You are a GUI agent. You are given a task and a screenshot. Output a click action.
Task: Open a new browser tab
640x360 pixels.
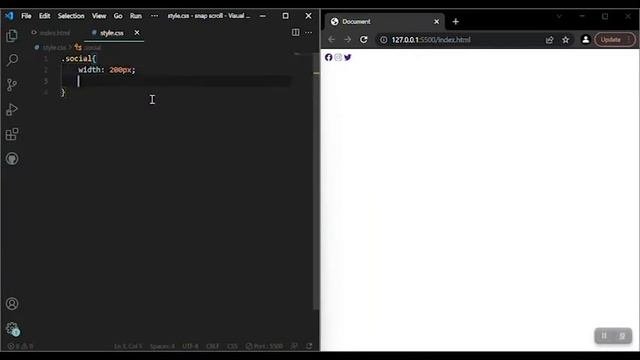pyautogui.click(x=456, y=22)
